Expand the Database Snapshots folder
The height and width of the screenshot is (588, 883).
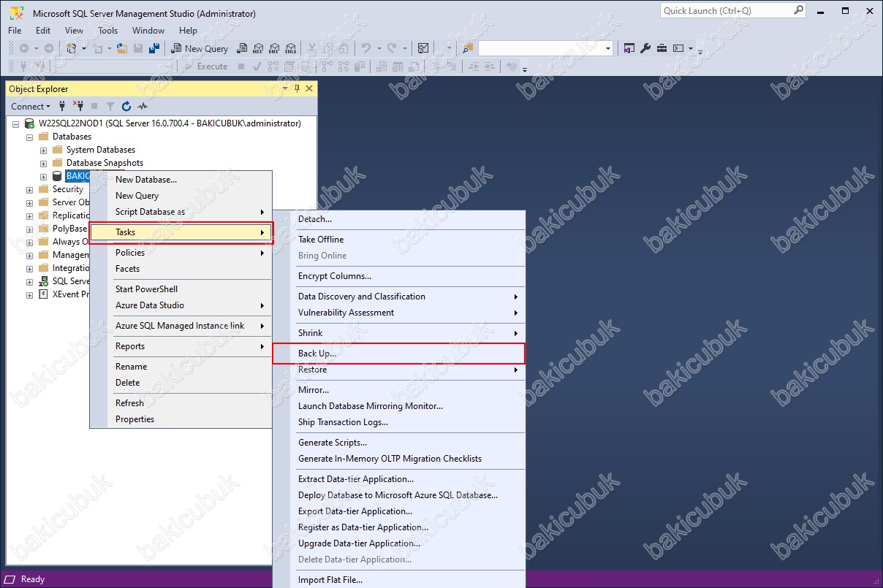[x=44, y=163]
